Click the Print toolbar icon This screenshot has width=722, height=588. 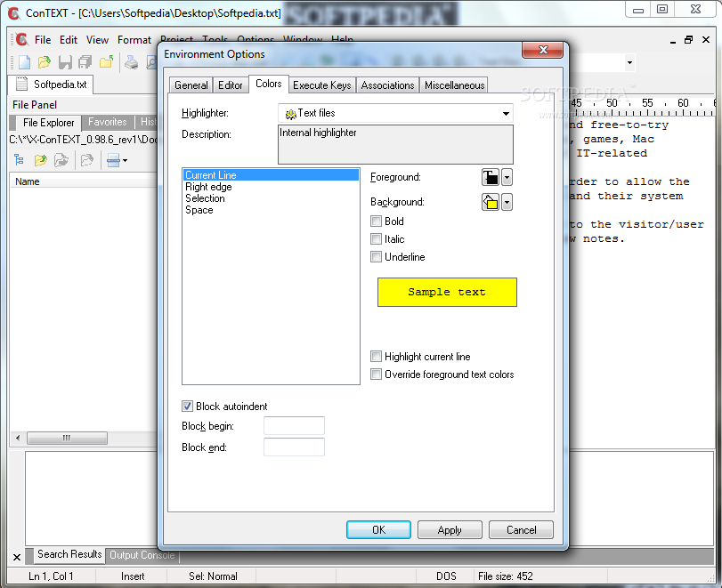132,62
